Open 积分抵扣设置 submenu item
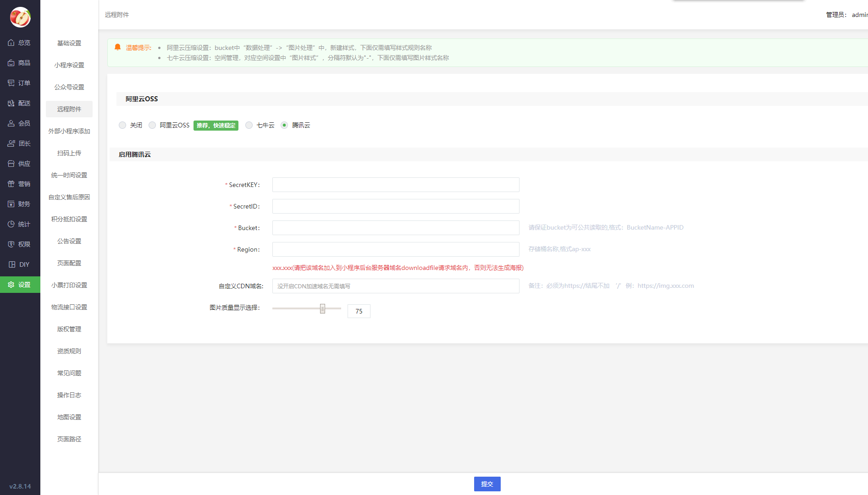 coord(69,219)
